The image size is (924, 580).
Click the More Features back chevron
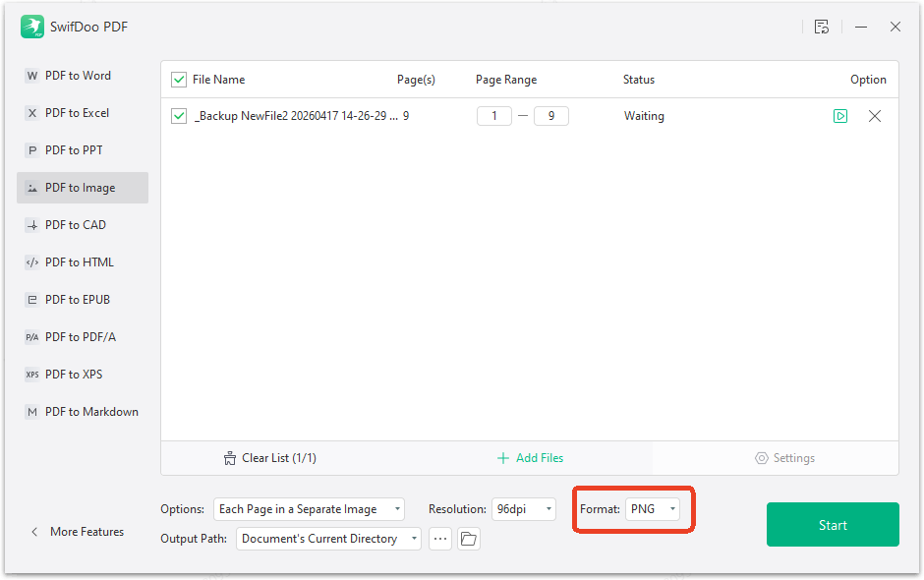point(34,532)
